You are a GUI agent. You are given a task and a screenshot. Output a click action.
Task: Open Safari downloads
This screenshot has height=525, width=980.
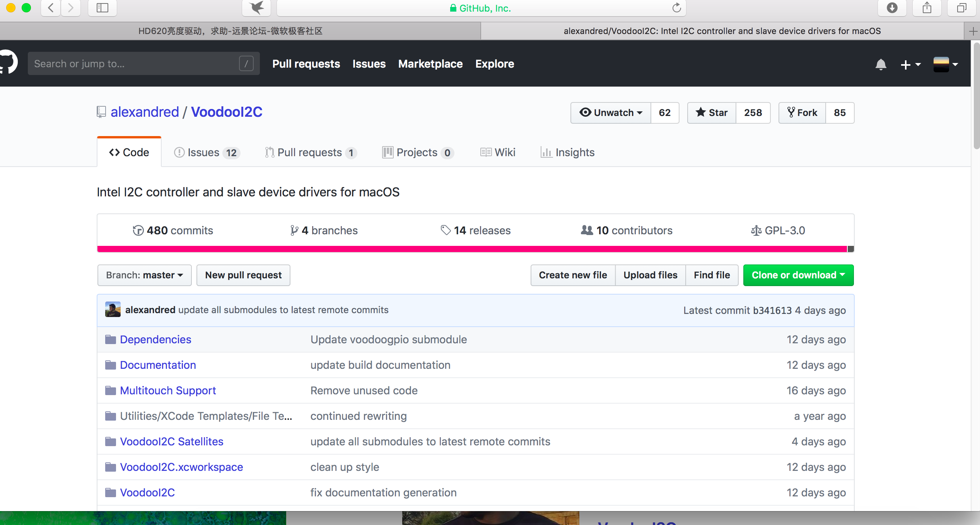(892, 8)
